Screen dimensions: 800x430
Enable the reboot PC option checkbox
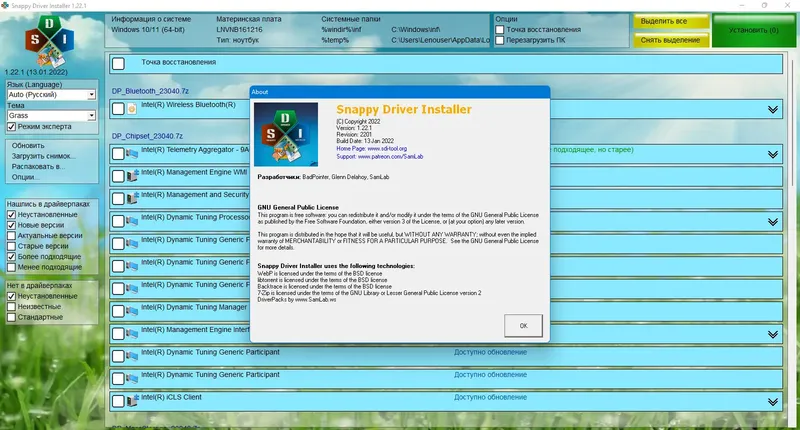pos(500,40)
